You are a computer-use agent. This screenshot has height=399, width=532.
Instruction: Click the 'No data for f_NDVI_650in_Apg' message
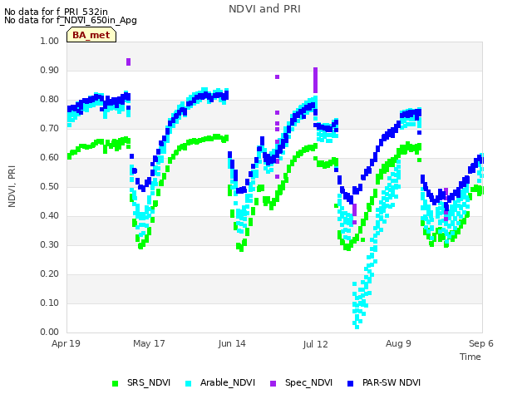(71, 20)
